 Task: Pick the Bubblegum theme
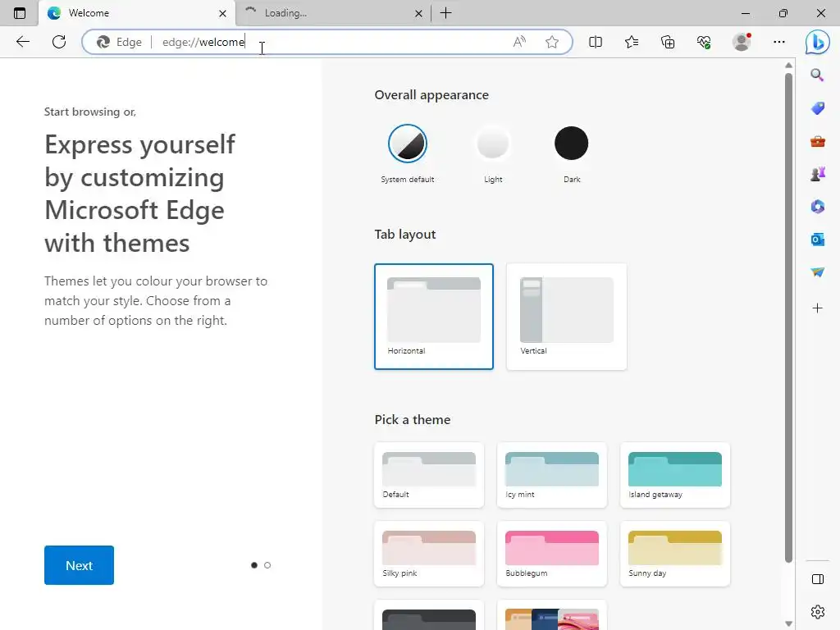552,554
